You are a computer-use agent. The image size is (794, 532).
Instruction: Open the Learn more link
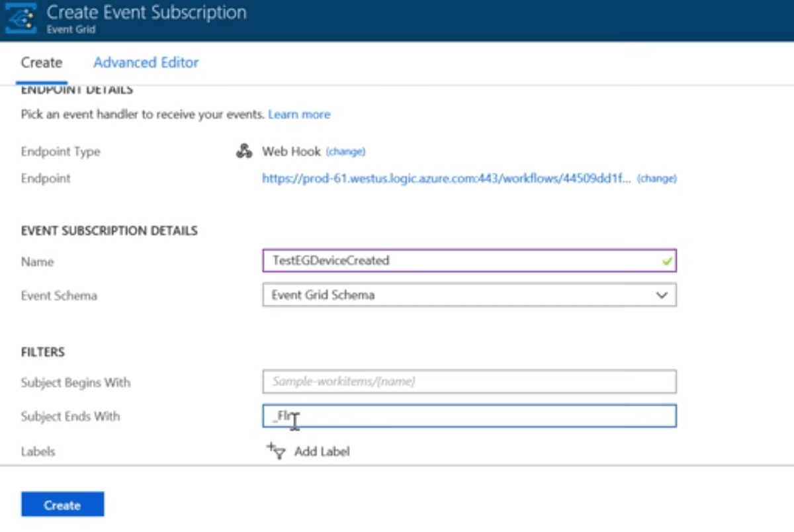coord(299,114)
